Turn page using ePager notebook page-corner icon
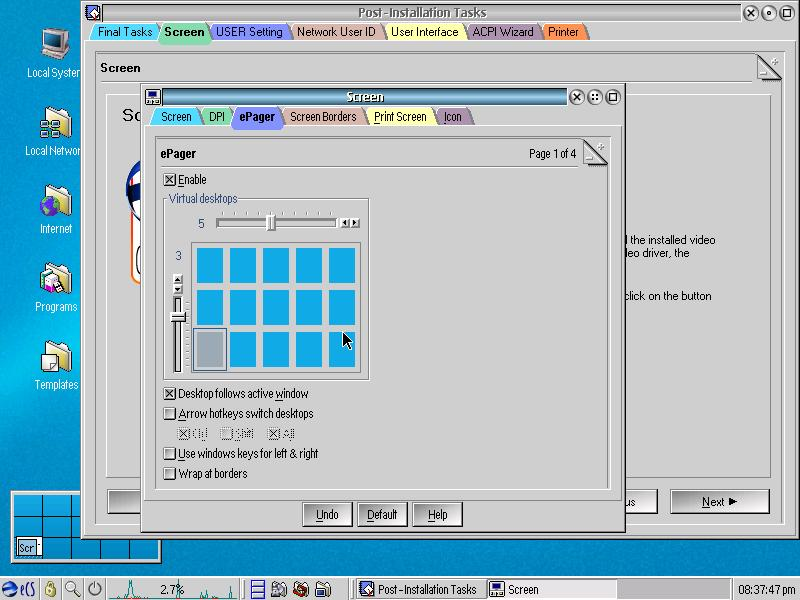This screenshot has width=800, height=600. click(595, 153)
